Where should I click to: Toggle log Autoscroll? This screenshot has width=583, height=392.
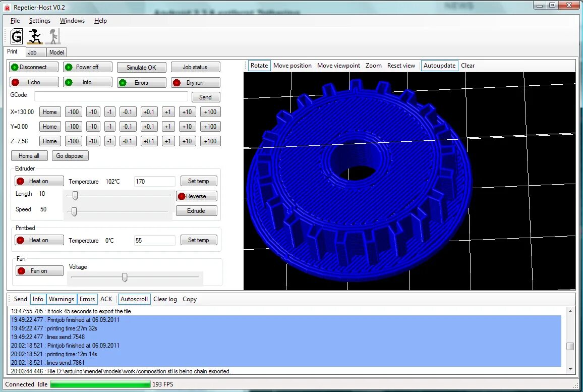click(x=134, y=299)
